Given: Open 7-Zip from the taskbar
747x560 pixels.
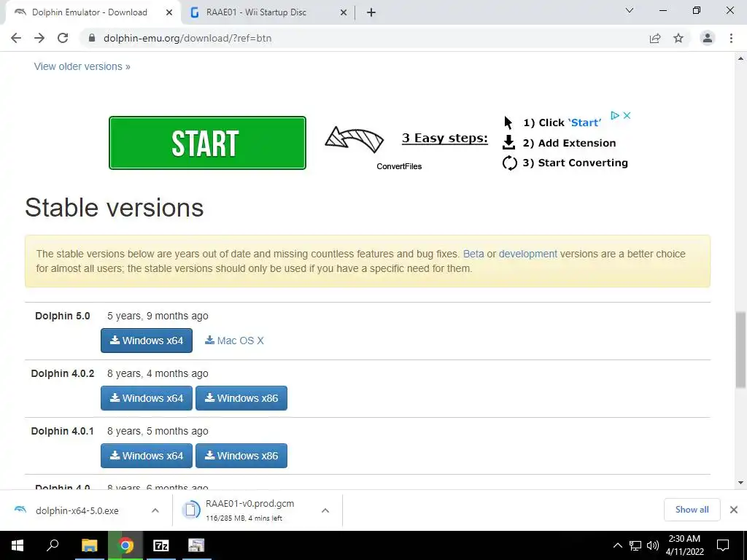Looking at the screenshot, I should tap(160, 545).
